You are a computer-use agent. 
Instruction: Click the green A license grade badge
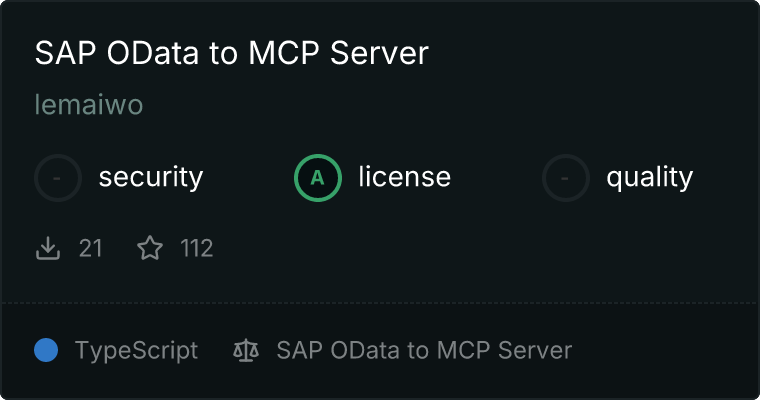click(x=318, y=178)
